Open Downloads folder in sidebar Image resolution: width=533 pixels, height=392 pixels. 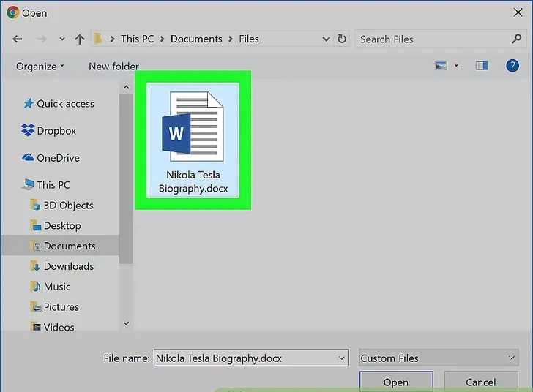point(61,266)
